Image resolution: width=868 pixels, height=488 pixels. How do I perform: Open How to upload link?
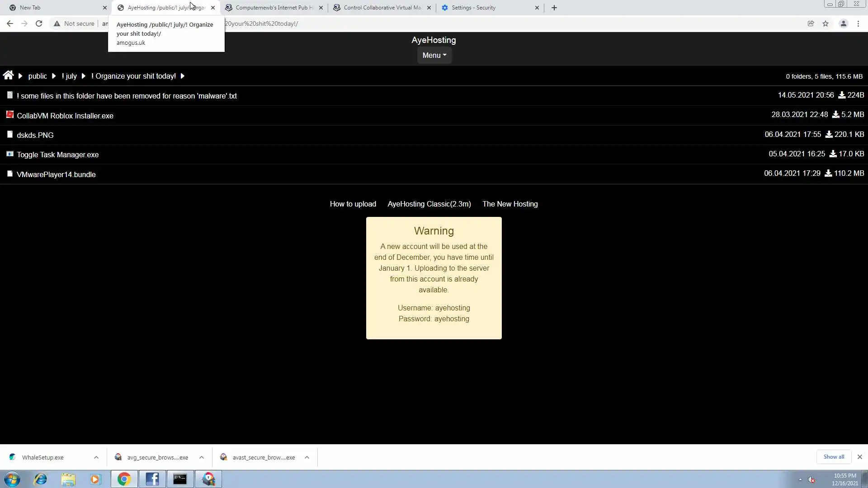[x=353, y=204]
